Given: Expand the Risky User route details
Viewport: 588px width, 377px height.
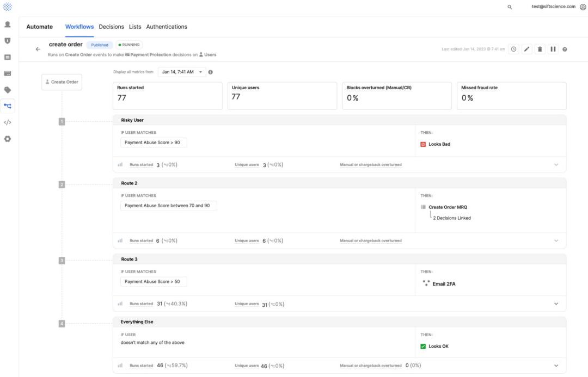Looking at the screenshot, I should 556,164.
